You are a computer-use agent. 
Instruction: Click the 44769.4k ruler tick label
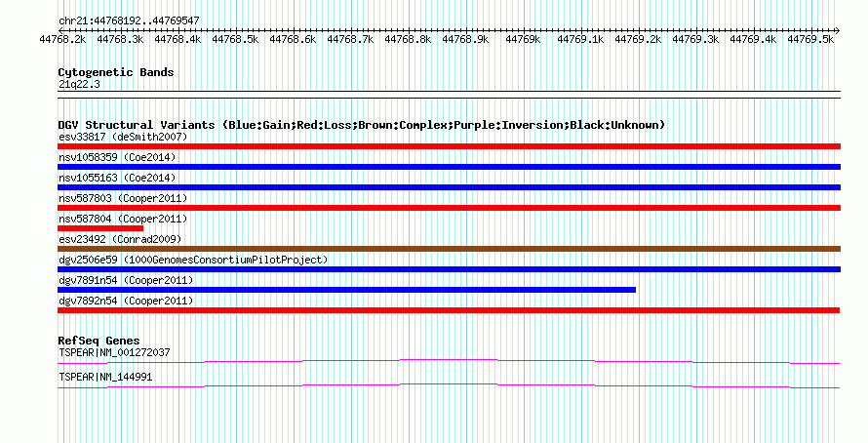[x=754, y=39]
